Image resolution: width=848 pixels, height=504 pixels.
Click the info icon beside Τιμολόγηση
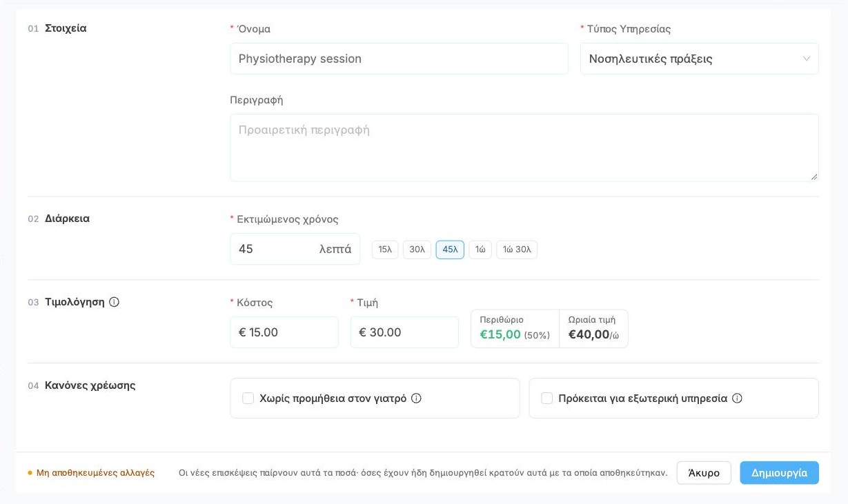pyautogui.click(x=115, y=302)
